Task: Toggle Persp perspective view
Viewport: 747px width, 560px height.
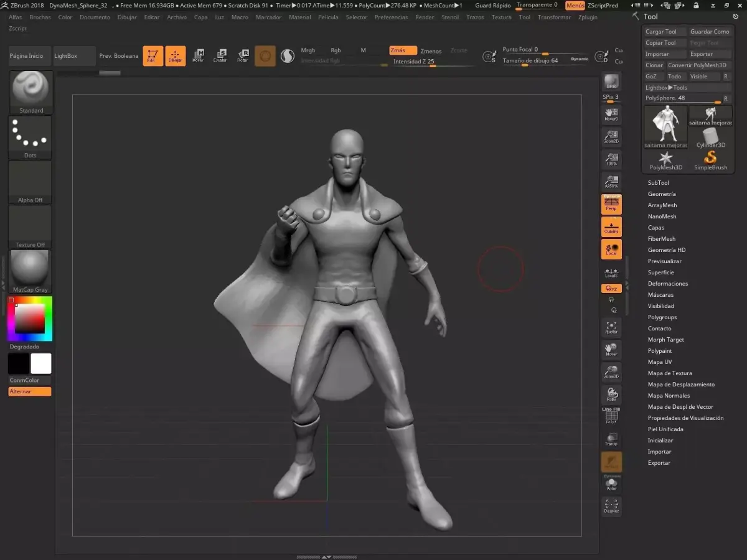Action: point(611,204)
